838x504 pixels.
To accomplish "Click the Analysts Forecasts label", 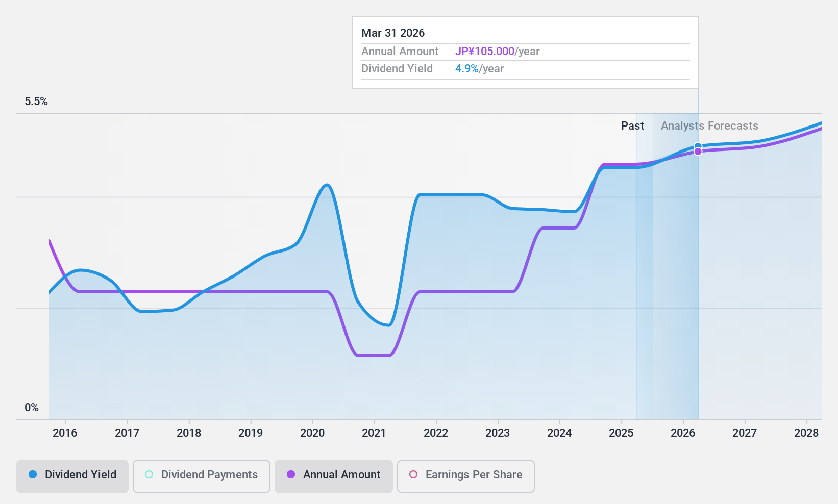I will [709, 126].
